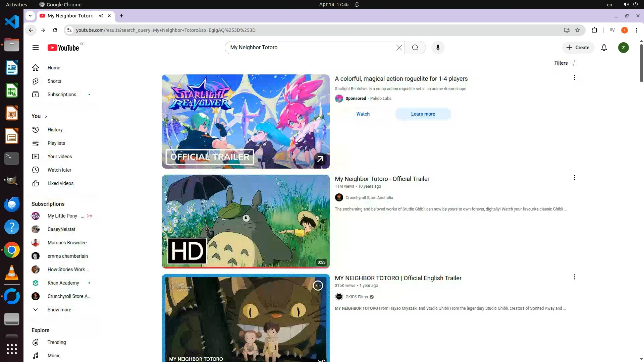Clear the search box with X icon

pos(399,48)
